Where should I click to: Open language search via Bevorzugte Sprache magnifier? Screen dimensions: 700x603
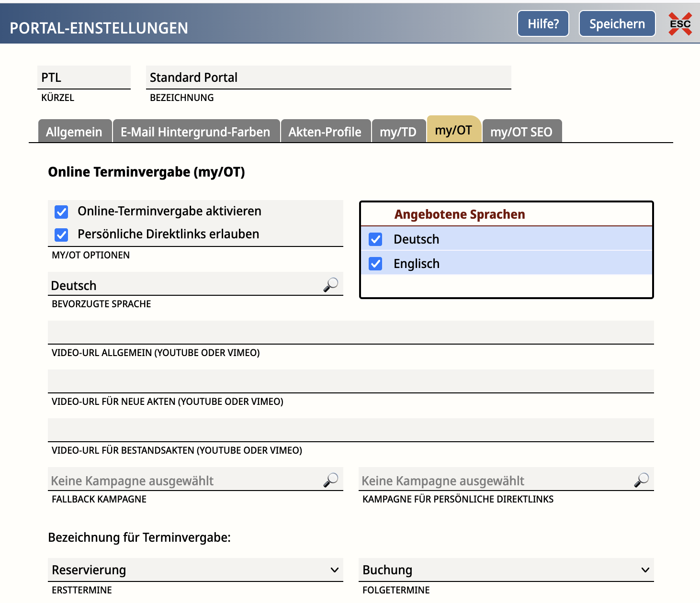coord(330,285)
